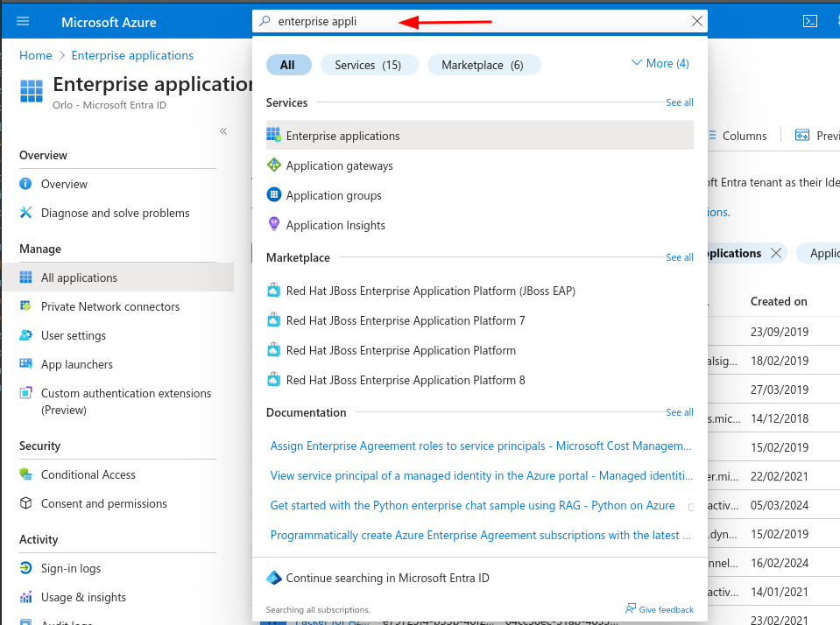
Task: Click the Application Insights lightbulb icon
Action: [273, 225]
